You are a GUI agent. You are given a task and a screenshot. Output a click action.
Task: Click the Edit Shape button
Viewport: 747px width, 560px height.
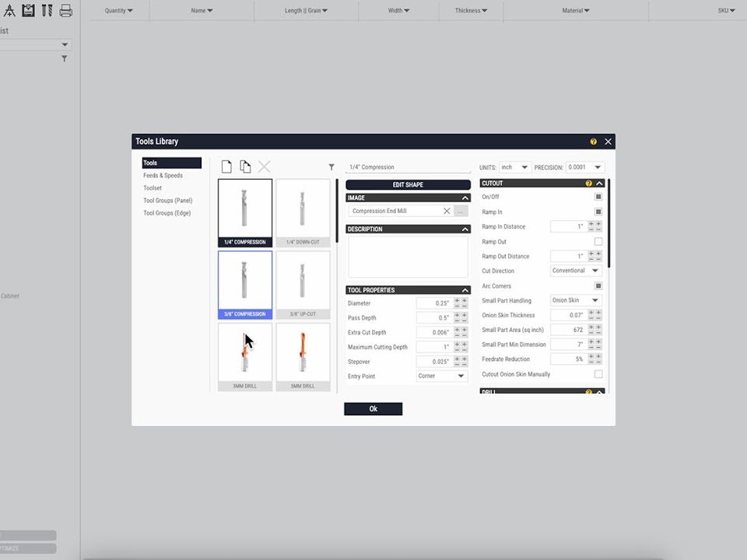(x=408, y=184)
